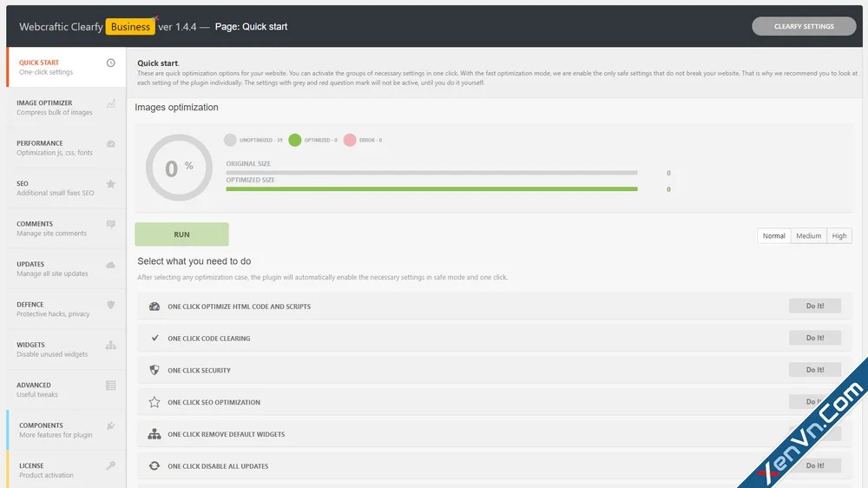Click the star icon beside SEO Optimization

click(155, 402)
